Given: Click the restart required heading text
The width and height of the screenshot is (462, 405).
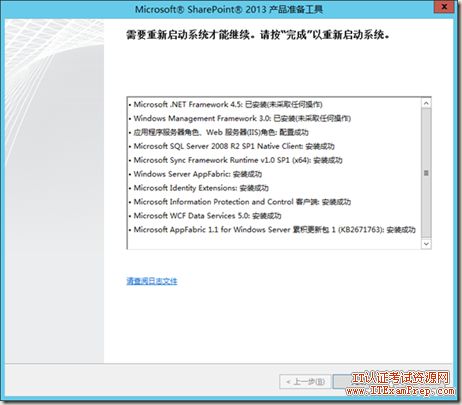Looking at the screenshot, I should [258, 35].
